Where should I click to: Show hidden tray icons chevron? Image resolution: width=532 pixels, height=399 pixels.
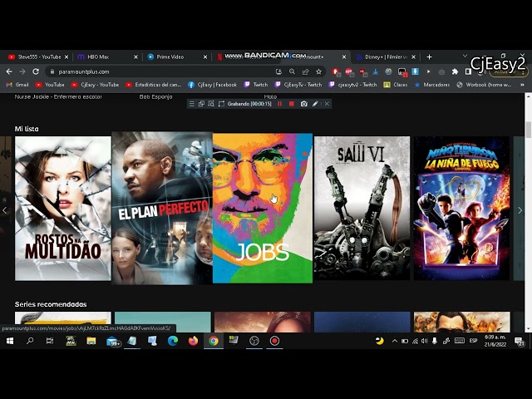coord(394,341)
